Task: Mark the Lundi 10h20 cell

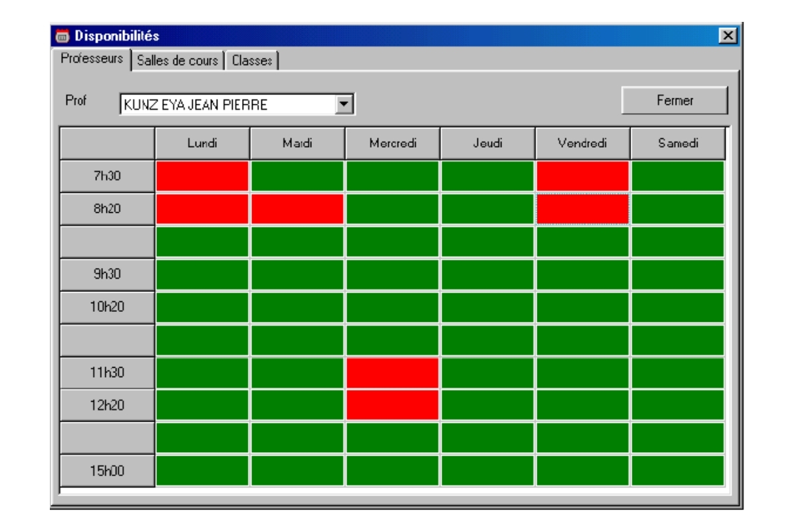Action: tap(202, 307)
